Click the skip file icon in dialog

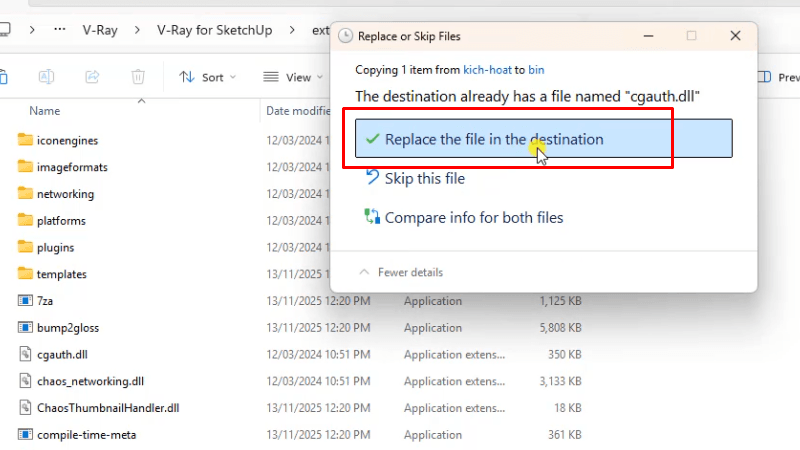click(372, 178)
